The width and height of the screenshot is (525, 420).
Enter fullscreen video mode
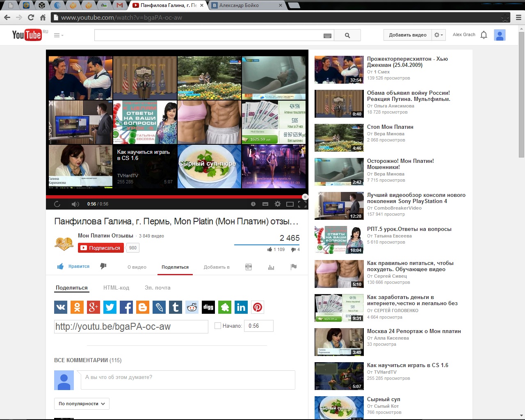(x=302, y=204)
